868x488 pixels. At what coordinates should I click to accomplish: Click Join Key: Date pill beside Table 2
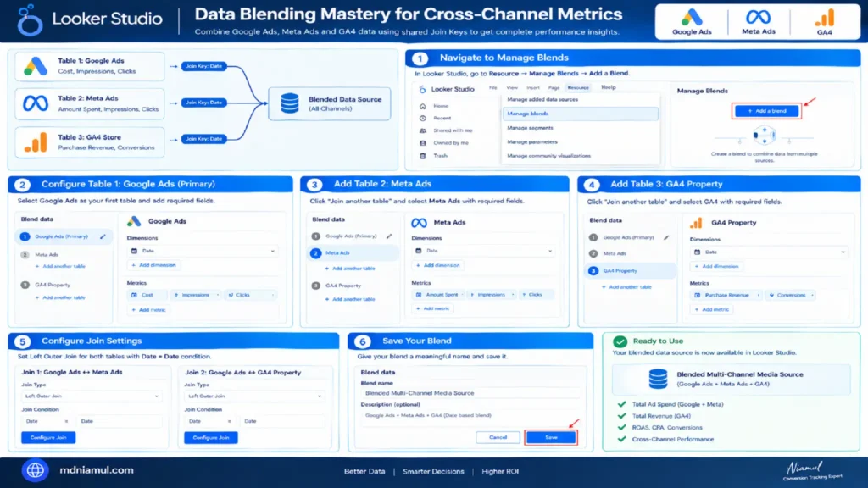[x=203, y=103]
